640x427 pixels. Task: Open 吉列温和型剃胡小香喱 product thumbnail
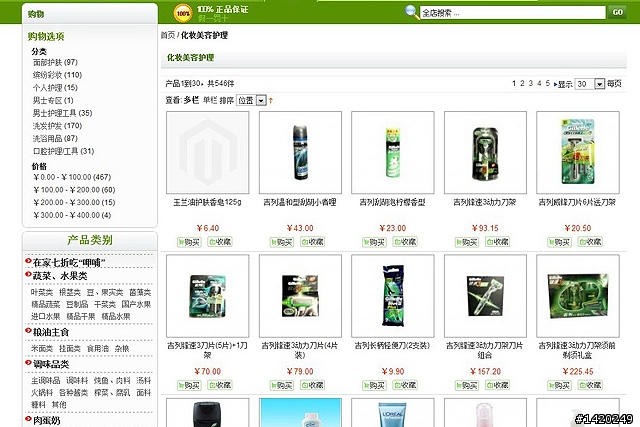(x=300, y=152)
